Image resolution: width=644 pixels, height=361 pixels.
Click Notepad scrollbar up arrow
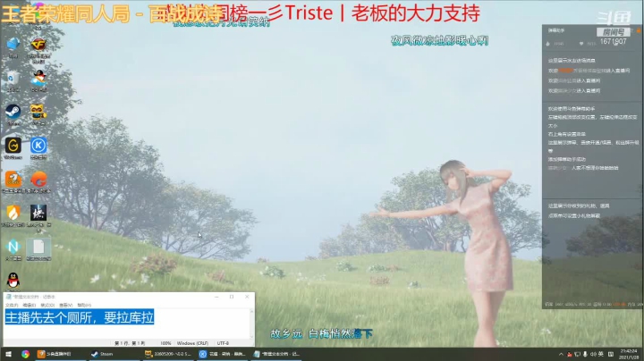(x=251, y=312)
